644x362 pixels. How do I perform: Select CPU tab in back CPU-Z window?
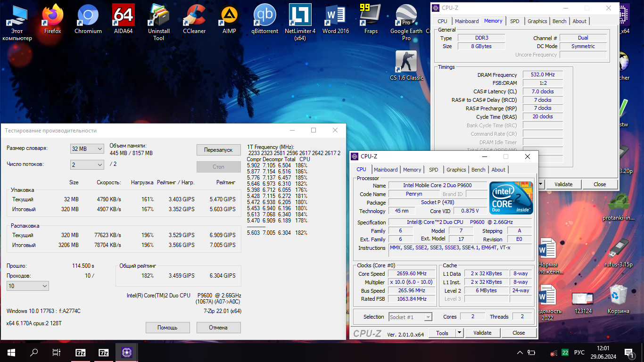pos(442,21)
